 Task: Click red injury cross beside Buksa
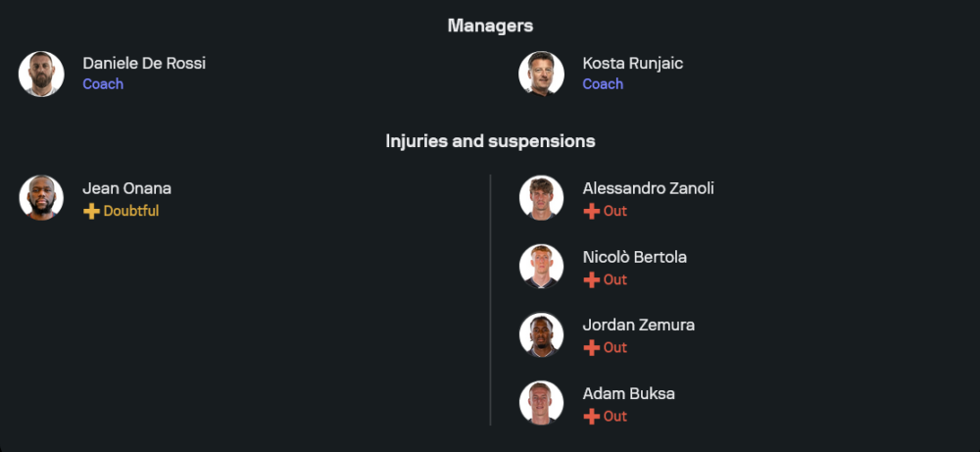(591, 416)
